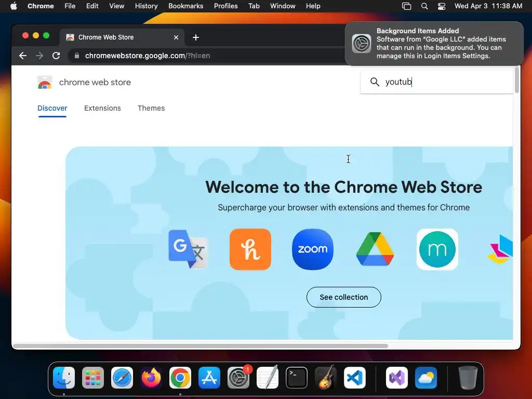Screen dimensions: 532x399
Task: Open Launchpad from the dock
Action: [x=93, y=378]
